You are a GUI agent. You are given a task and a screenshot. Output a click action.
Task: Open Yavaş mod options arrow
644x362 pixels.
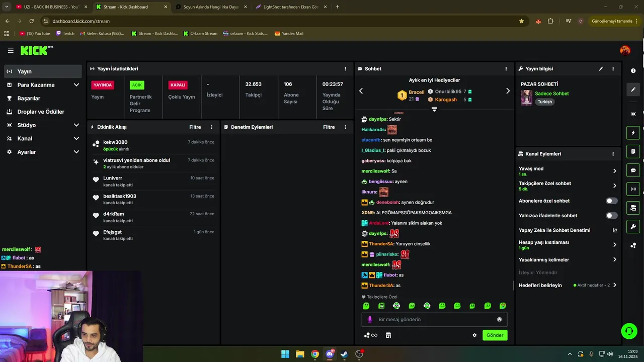tap(614, 171)
